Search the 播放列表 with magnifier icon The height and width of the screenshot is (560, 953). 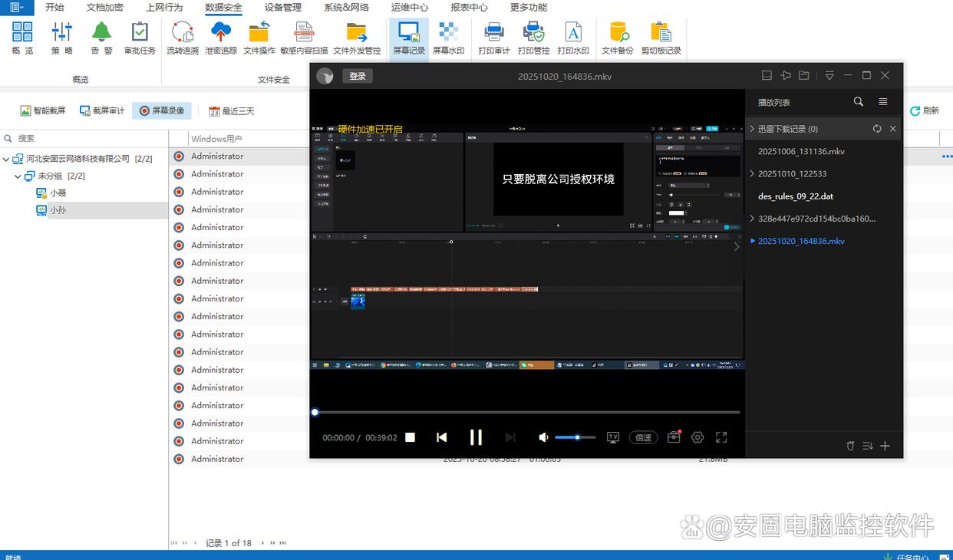coord(859,102)
